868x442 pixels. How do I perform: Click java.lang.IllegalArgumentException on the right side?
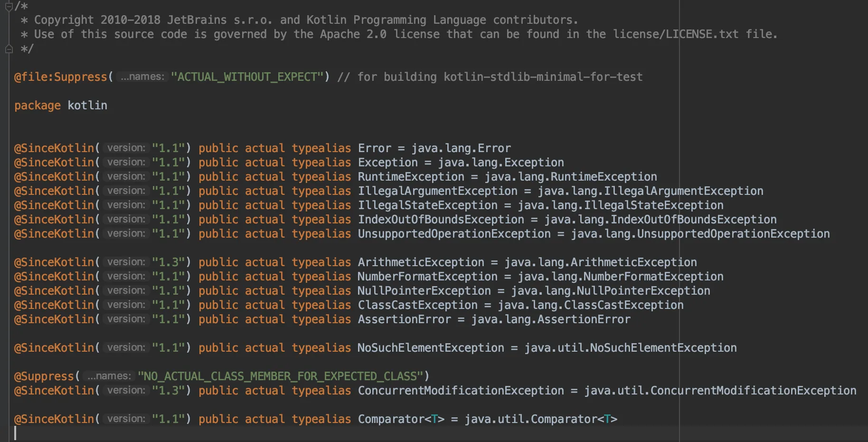[651, 191]
